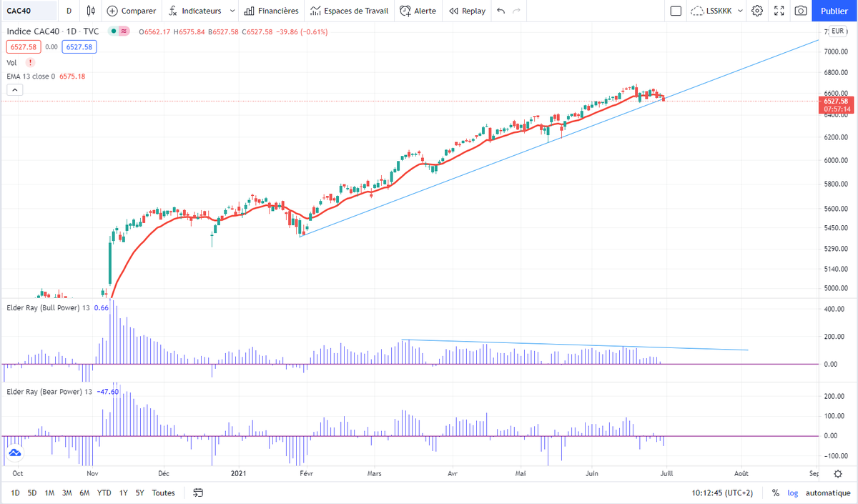The height and width of the screenshot is (504, 858).
Task: Open the LSSKKK layout dropdown
Action: click(x=718, y=11)
